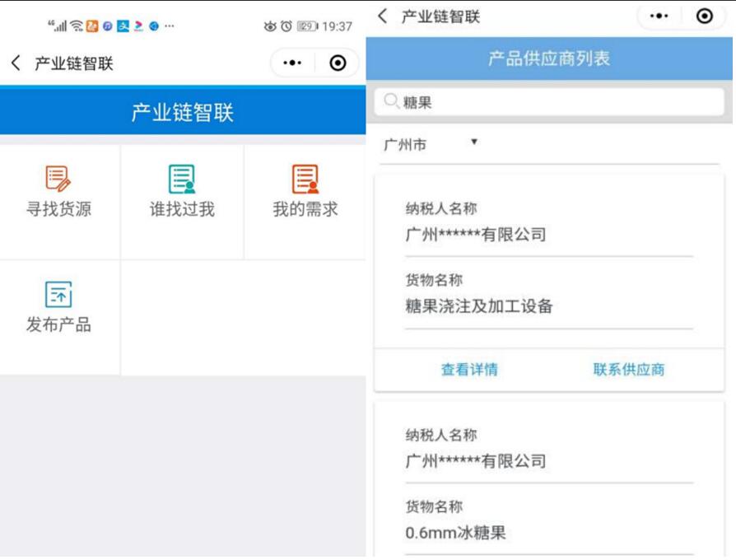Open the 我的需求 icon
The image size is (736, 560).
point(305,180)
